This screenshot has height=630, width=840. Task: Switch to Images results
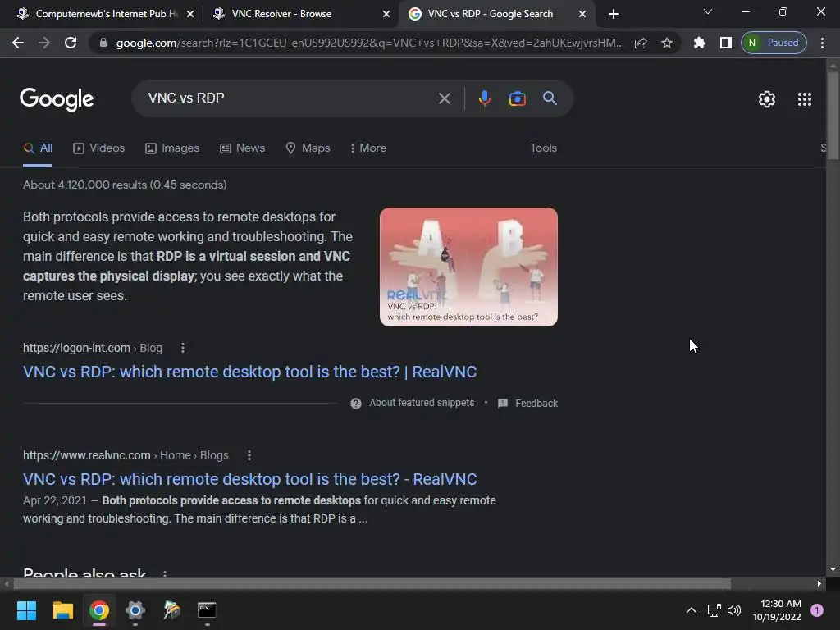coord(172,148)
